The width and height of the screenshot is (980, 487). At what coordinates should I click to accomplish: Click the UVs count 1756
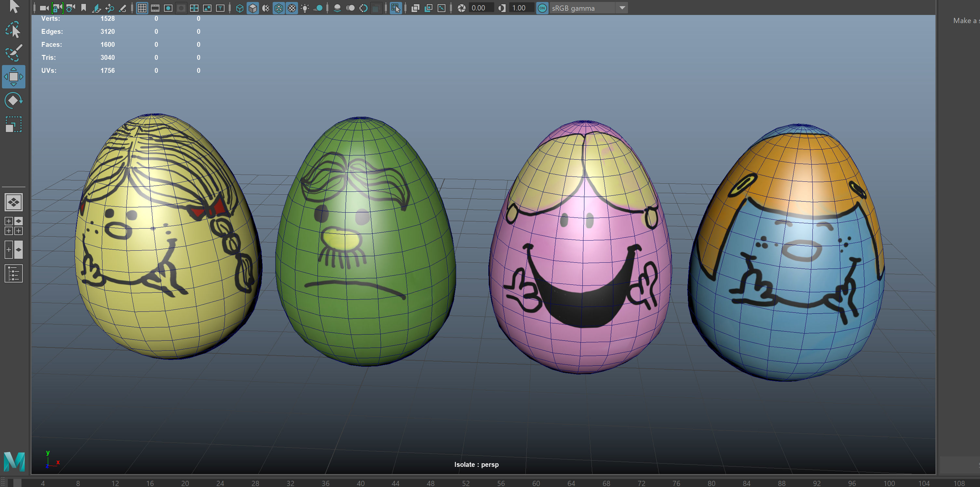[108, 70]
